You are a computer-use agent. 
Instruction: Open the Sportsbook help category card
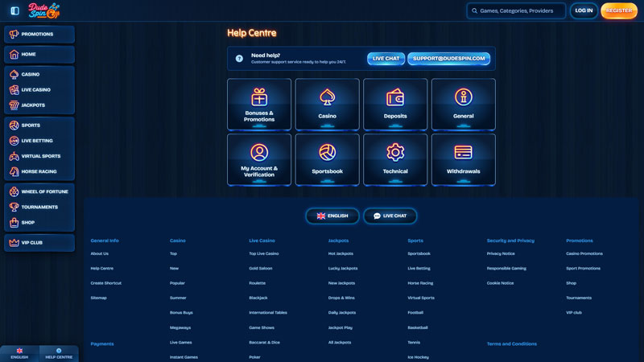click(x=328, y=159)
